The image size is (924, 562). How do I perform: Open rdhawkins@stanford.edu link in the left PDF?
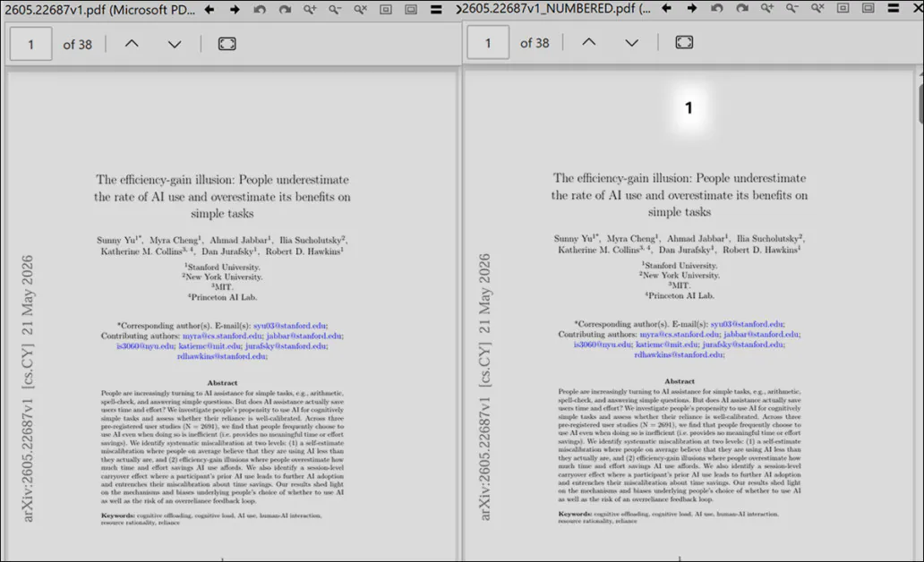pos(222,356)
